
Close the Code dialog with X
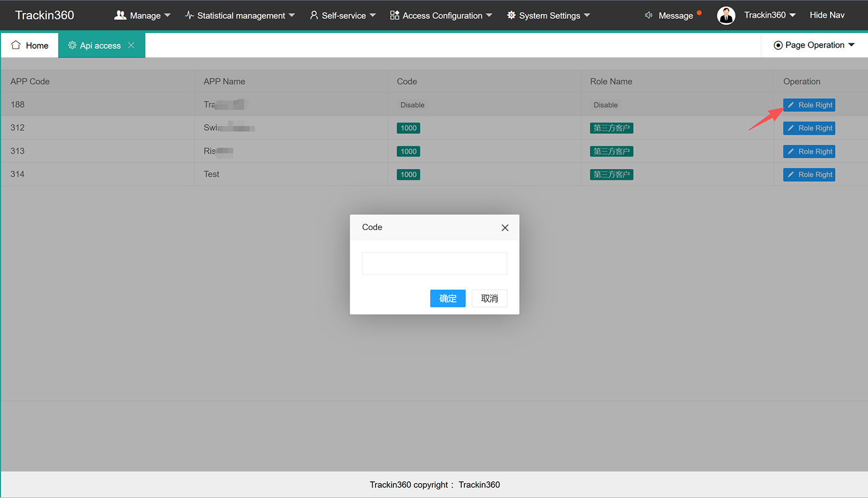(x=505, y=228)
